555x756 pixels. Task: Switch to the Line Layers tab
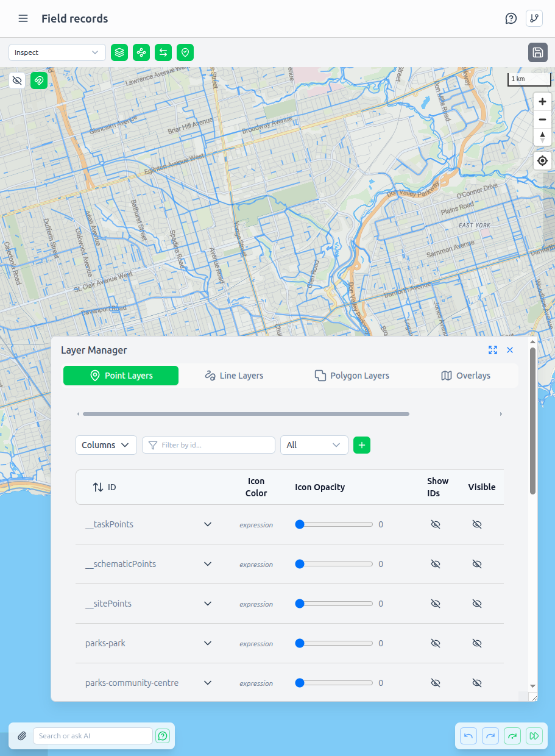[x=234, y=376]
